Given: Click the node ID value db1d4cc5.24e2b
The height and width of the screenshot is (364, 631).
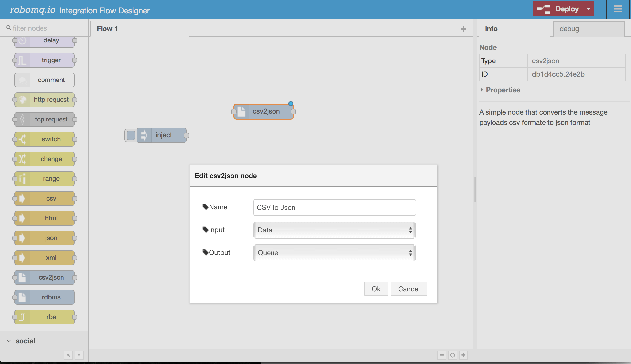Looking at the screenshot, I should coord(558,74).
